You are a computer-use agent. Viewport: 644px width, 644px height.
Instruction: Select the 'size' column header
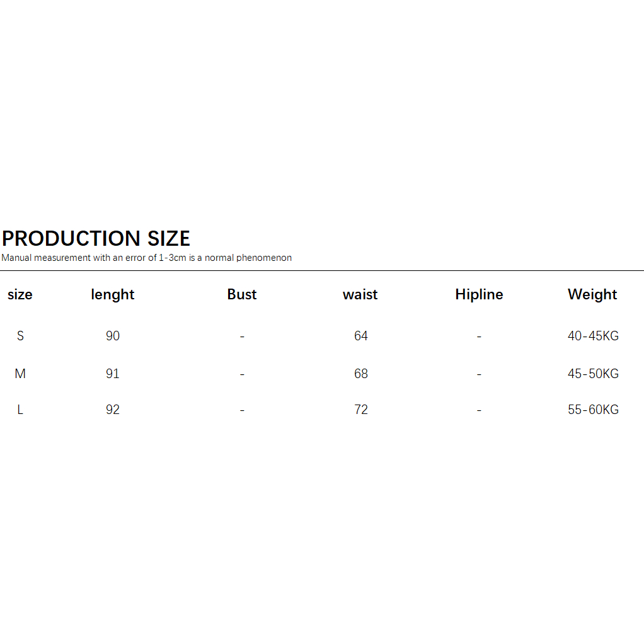(20, 294)
